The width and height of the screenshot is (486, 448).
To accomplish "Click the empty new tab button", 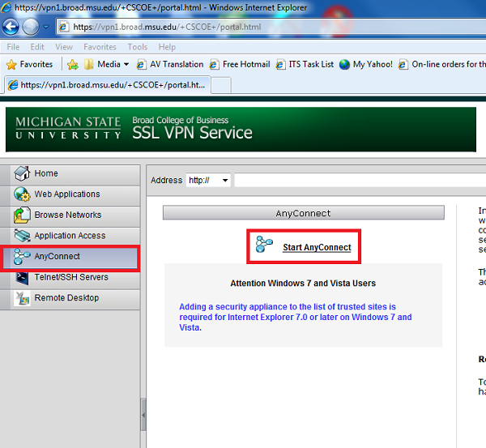I will pyautogui.click(x=221, y=85).
